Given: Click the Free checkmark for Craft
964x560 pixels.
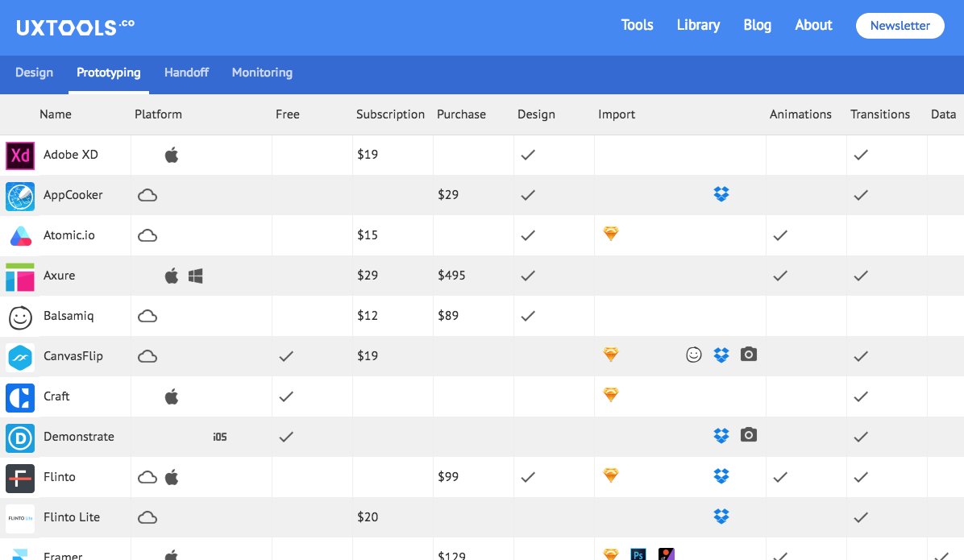Looking at the screenshot, I should (x=286, y=397).
